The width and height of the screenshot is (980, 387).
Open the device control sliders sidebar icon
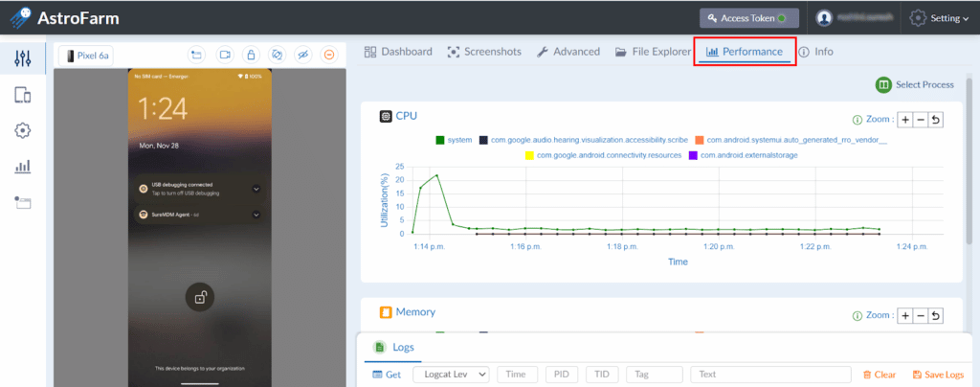point(23,59)
